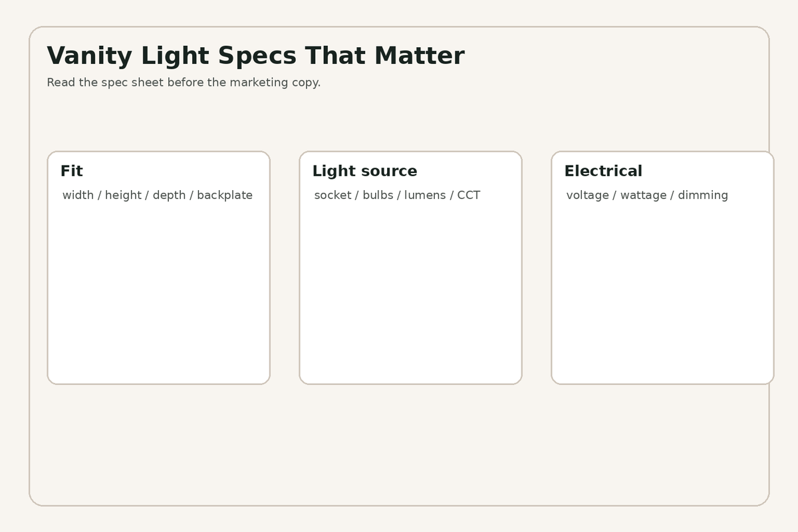Viewport: 798px width, 532px height.
Task: Click the word height in Fit card
Action: pos(123,196)
